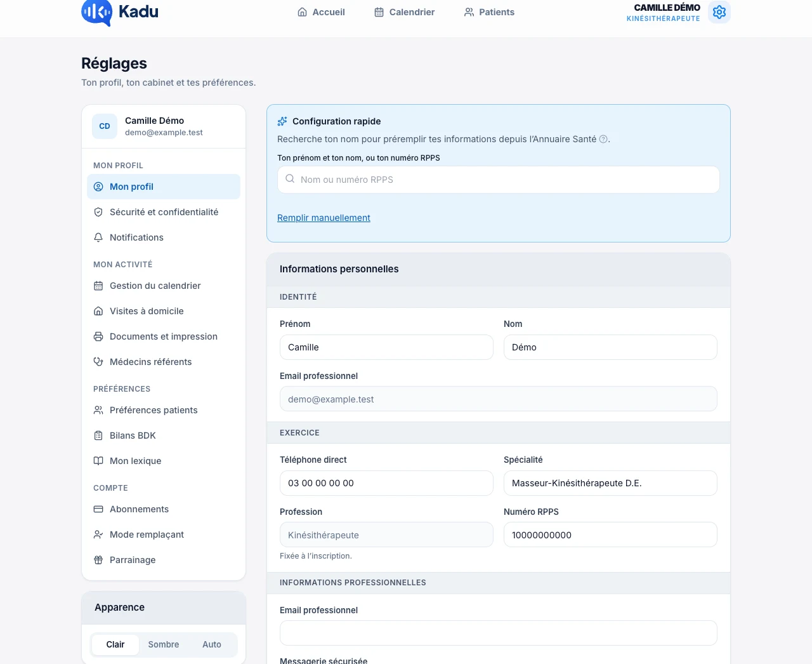Open the Calendrier page
The height and width of the screenshot is (664, 812).
[x=405, y=12]
